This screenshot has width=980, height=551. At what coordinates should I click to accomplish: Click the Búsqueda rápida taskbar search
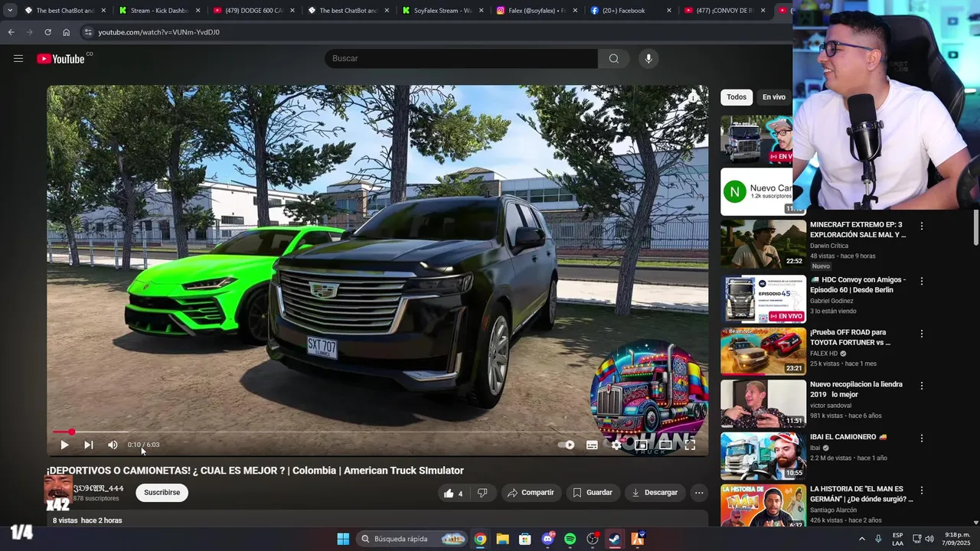coord(412,539)
